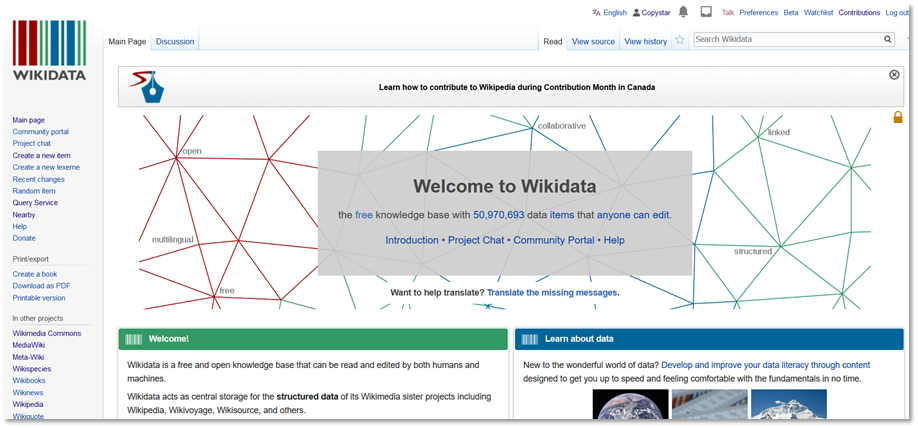Open the notices tray icon

pos(706,12)
